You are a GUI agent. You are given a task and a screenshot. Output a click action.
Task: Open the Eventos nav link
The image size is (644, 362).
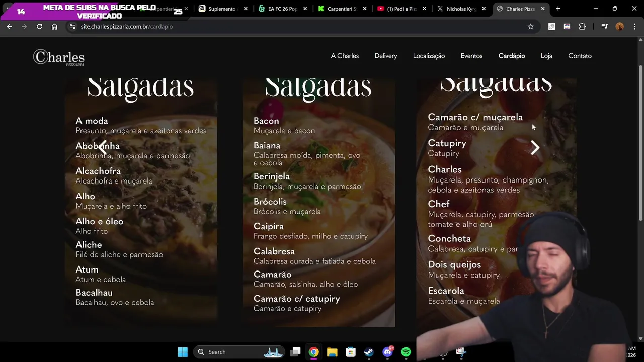click(471, 56)
